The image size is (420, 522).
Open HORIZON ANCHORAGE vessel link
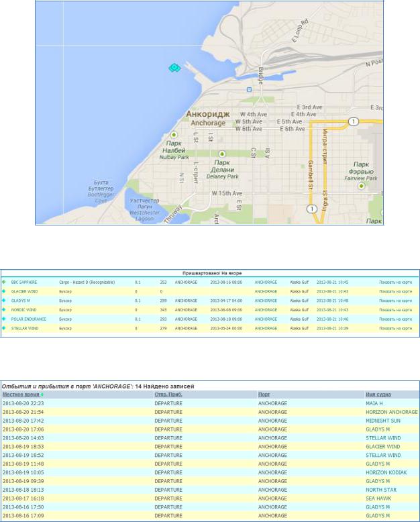[x=392, y=412]
